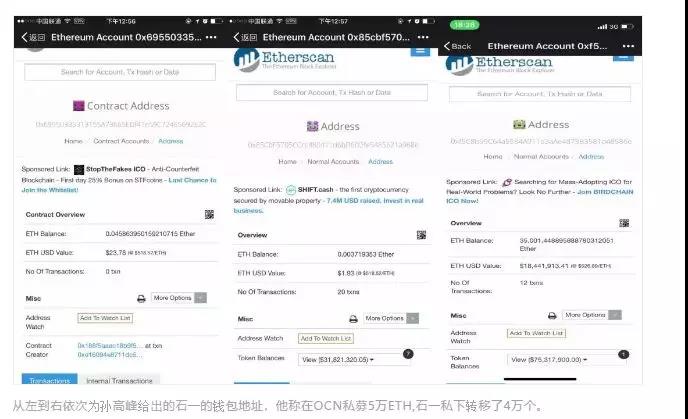Tap Back in the 0xf5 account screen

457,46
